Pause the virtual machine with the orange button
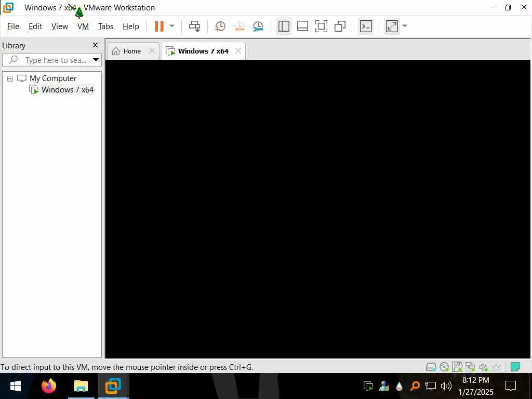 point(159,26)
